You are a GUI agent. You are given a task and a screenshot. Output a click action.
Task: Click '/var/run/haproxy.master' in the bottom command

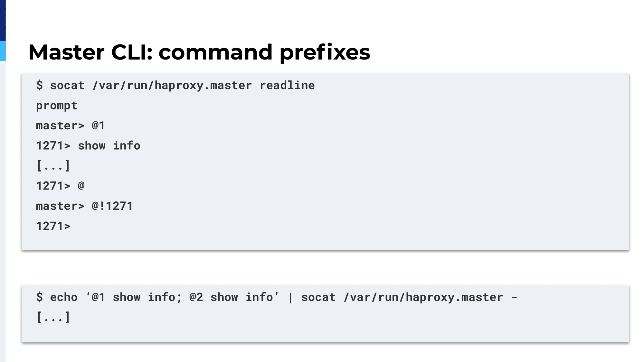(423, 298)
